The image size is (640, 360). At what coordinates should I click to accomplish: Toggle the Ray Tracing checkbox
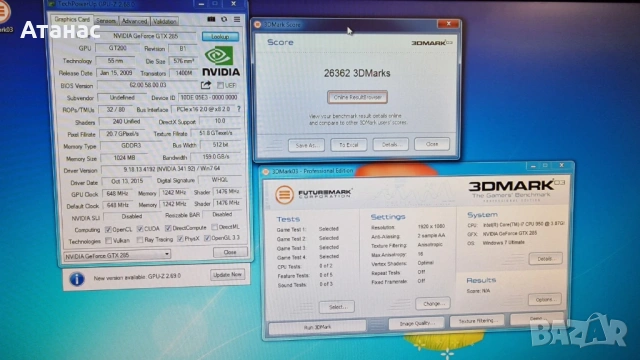click(140, 240)
